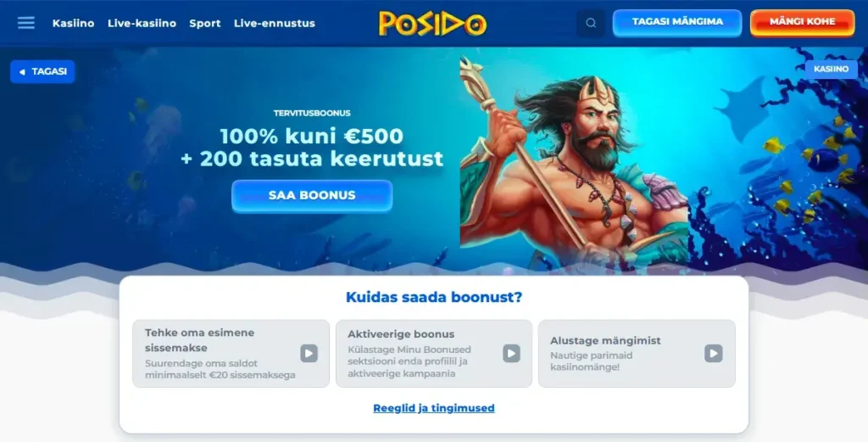Viewport: 868px width, 442px height.
Task: Expand the Aktiveerige boonus step card
Action: pos(434,354)
